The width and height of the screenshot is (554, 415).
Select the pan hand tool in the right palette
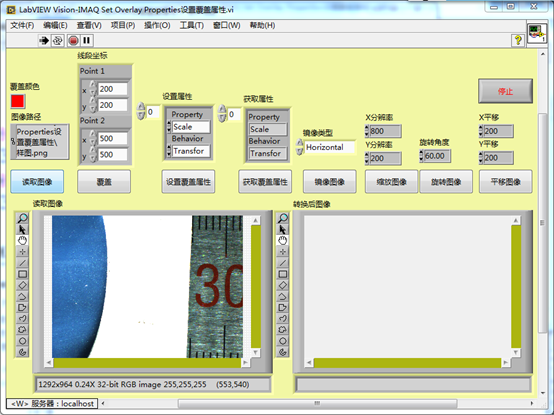[283, 241]
